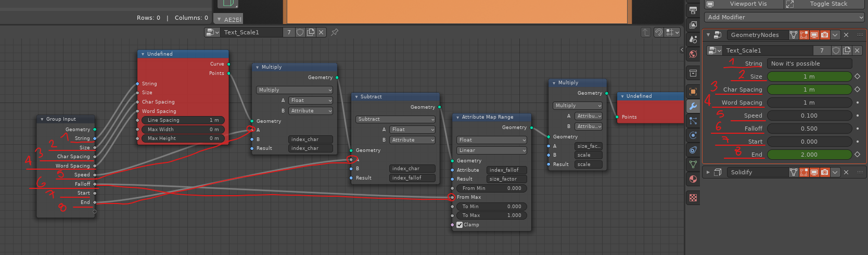Edit the Speed value 0.100
This screenshot has width=868, height=255.
pyautogui.click(x=809, y=116)
